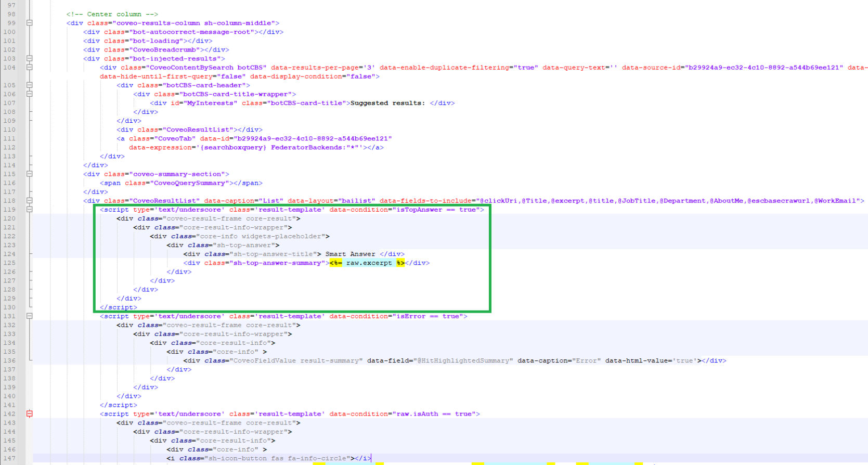Collapse the fold marker on line 104
The width and height of the screenshot is (868, 465).
point(30,68)
